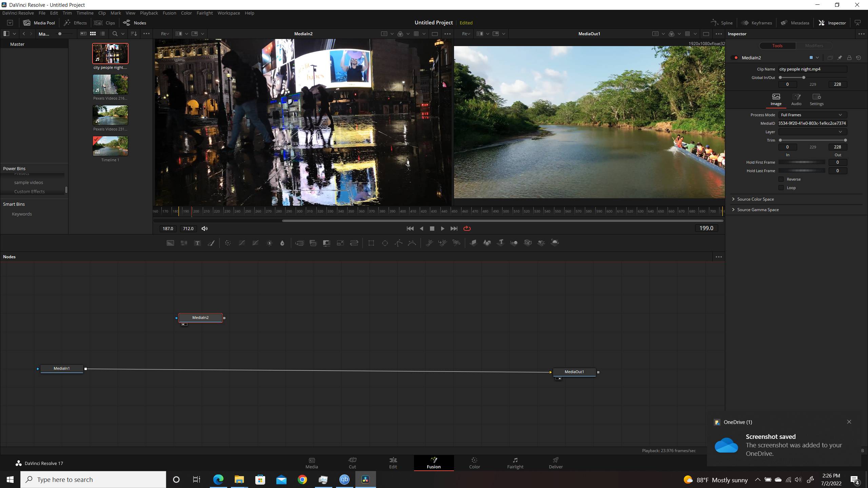
Task: Open the Process Mode dropdown
Action: point(812,115)
